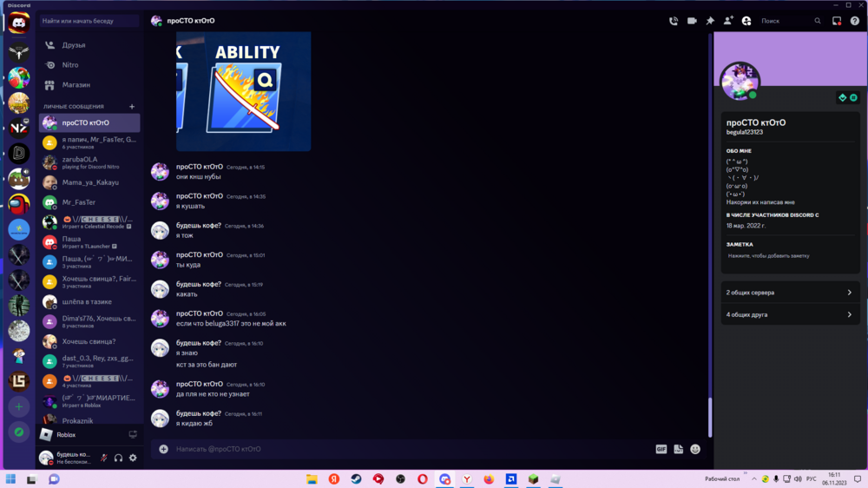
Task: Open pinned messages
Action: (710, 21)
